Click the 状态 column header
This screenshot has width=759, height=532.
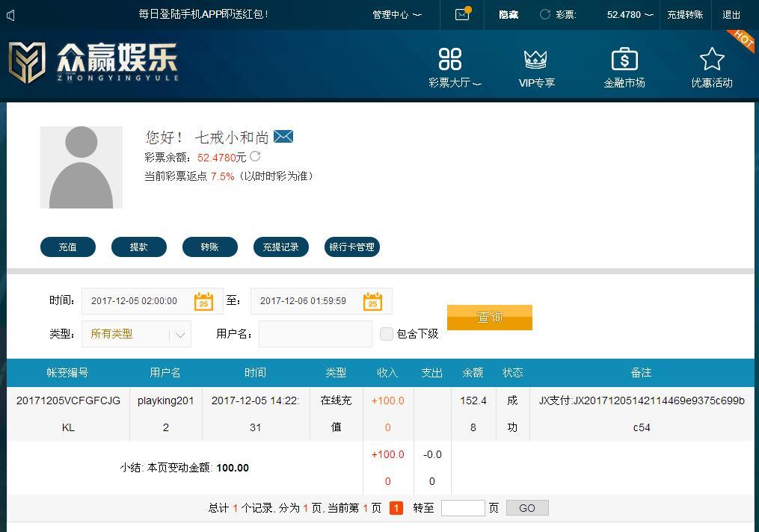point(513,372)
